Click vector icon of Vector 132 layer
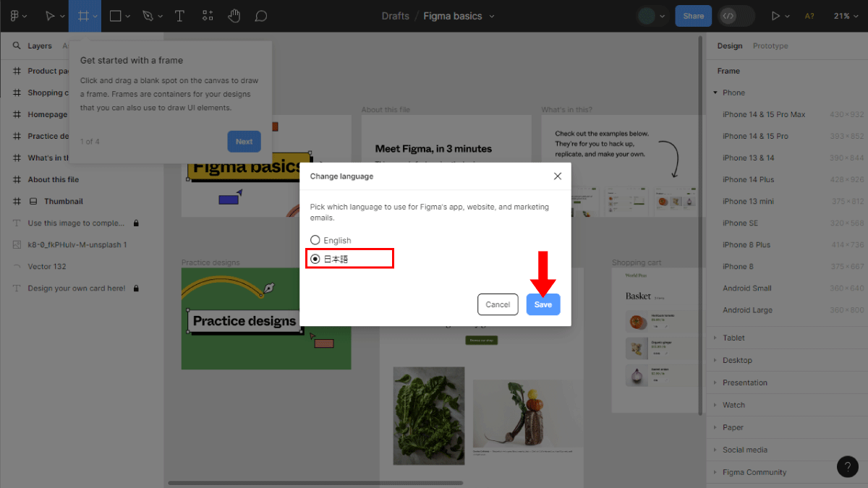The height and width of the screenshot is (488, 868). (x=17, y=266)
